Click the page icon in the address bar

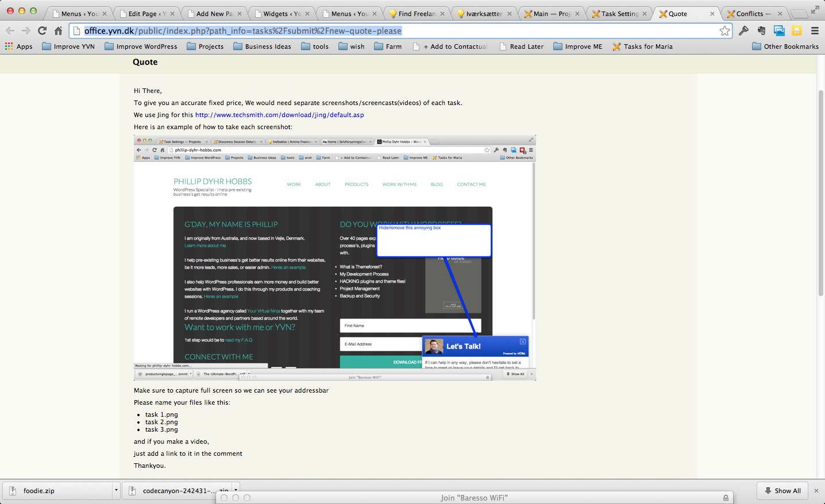coord(76,31)
